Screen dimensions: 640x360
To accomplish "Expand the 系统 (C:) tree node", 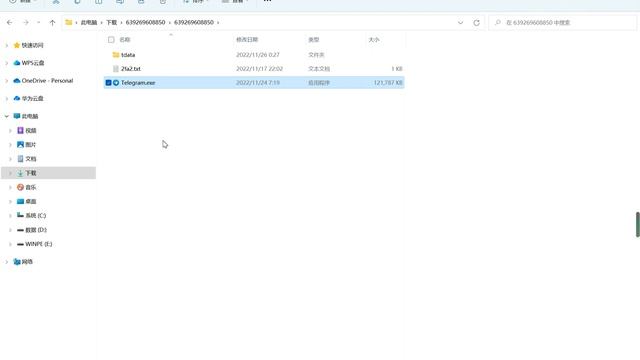I will coord(11,216).
